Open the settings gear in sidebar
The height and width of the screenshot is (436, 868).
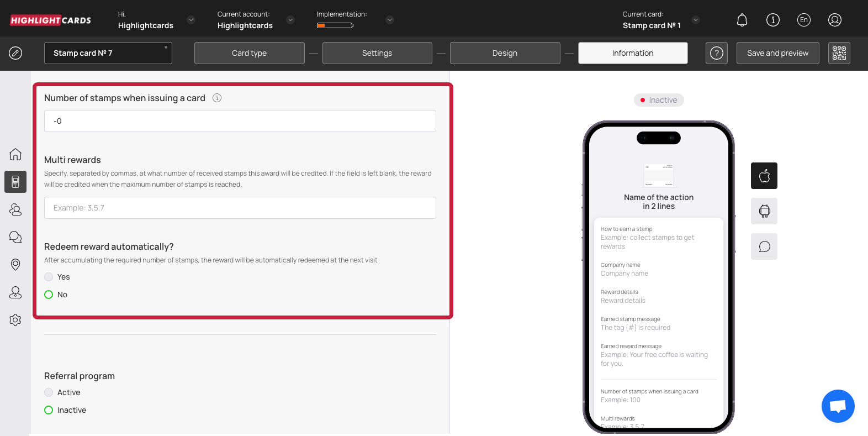pyautogui.click(x=15, y=320)
